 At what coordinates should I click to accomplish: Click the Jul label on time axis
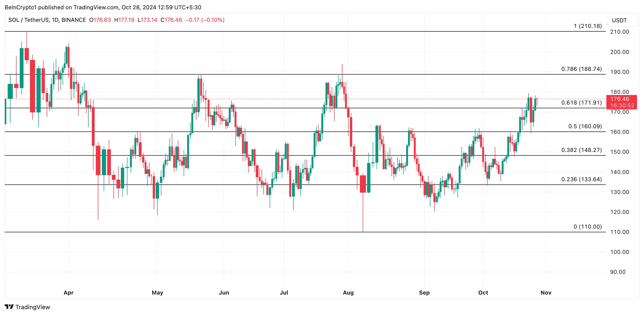tap(284, 292)
